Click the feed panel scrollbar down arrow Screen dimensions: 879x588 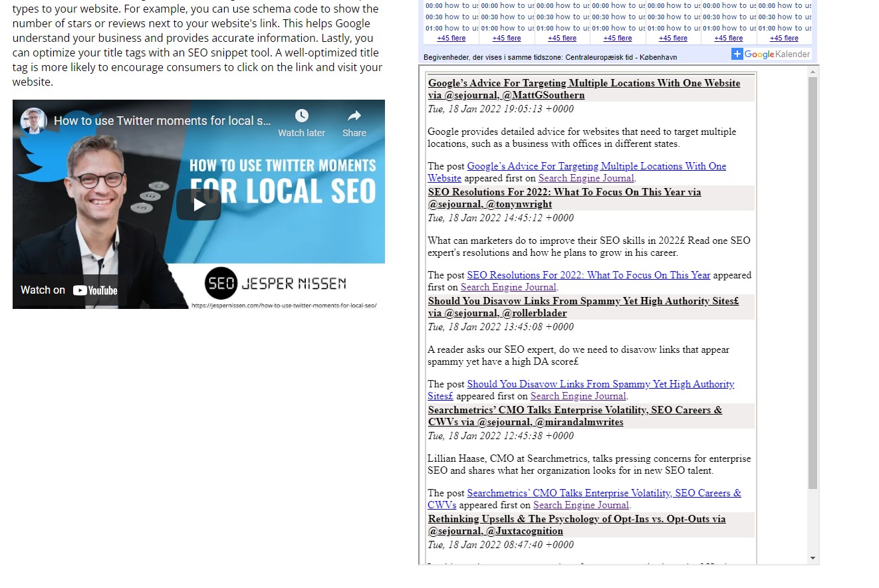tap(812, 558)
